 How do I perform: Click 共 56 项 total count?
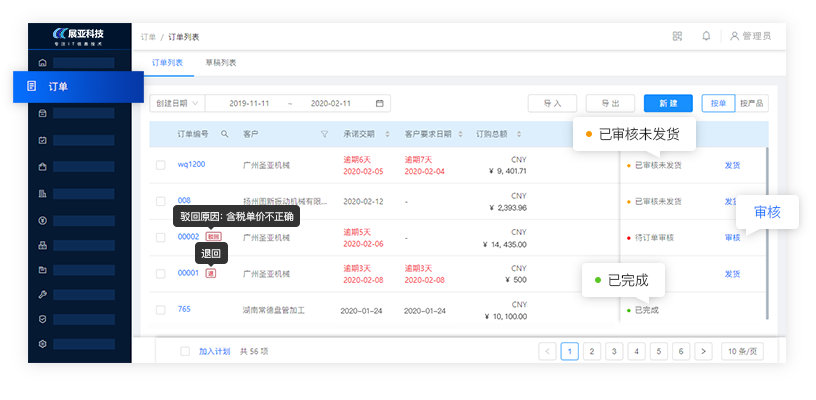tap(254, 352)
